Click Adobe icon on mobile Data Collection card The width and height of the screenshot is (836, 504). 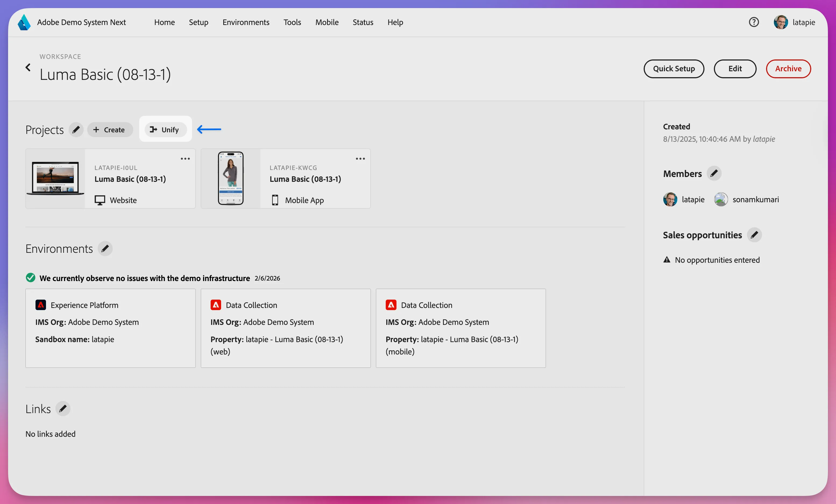391,305
